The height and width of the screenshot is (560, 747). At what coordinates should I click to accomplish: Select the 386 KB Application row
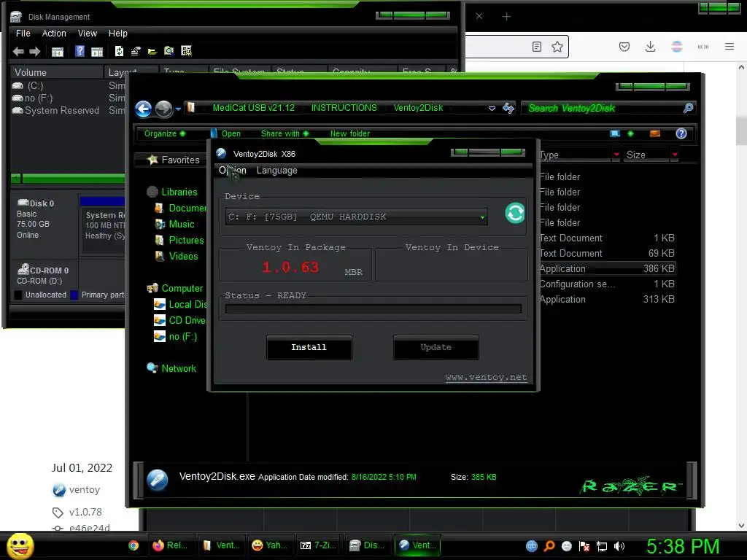(x=607, y=268)
